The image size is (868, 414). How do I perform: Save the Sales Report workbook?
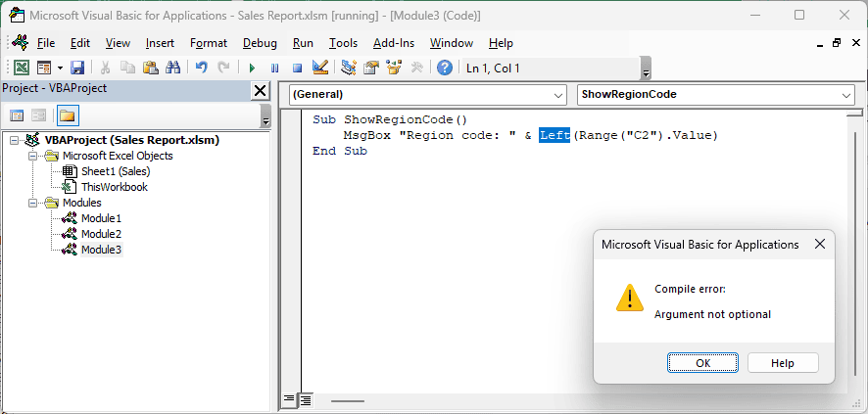[x=77, y=68]
